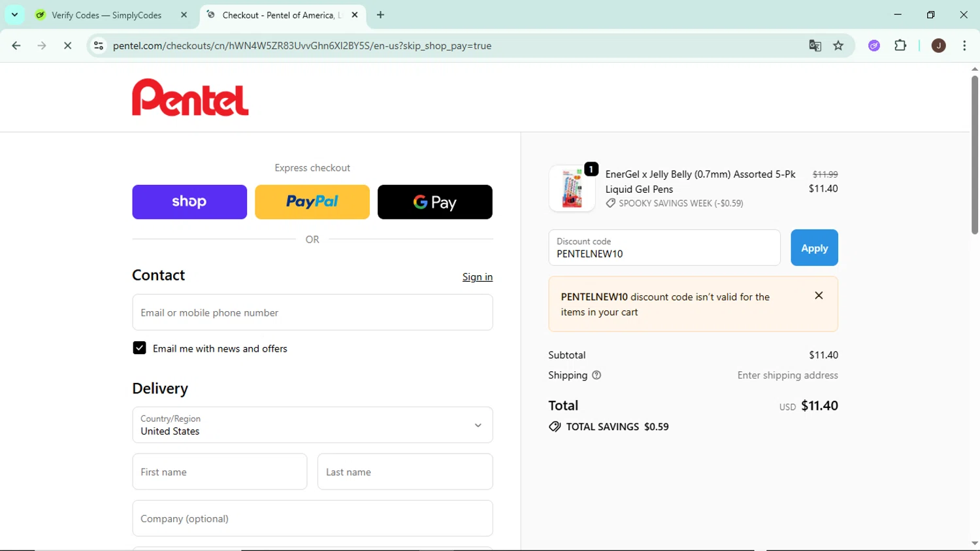980x551 pixels.
Task: Focus the Last name field
Action: point(405,472)
